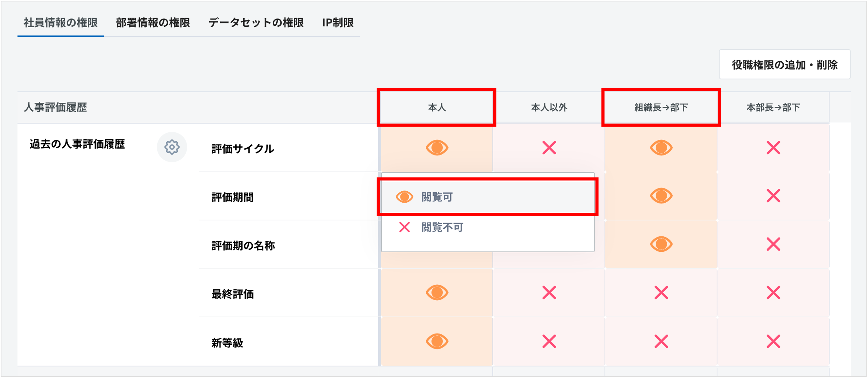Image resolution: width=868 pixels, height=377 pixels.
Task: Click the eye icon for 評価期の名称 under 組織長→部下
Action: (661, 244)
